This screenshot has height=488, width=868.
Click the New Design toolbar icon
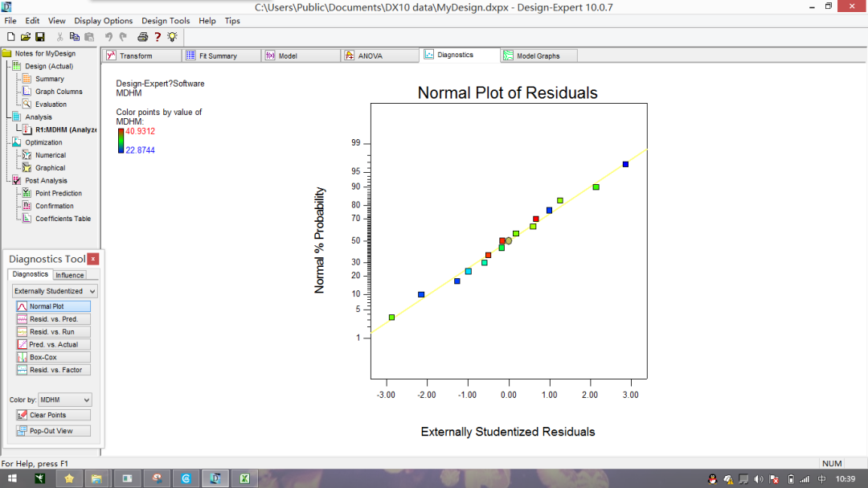(x=10, y=37)
